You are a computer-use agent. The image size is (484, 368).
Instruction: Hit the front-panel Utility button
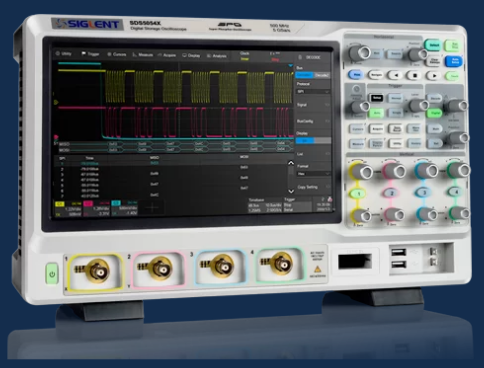pyautogui.click(x=396, y=144)
